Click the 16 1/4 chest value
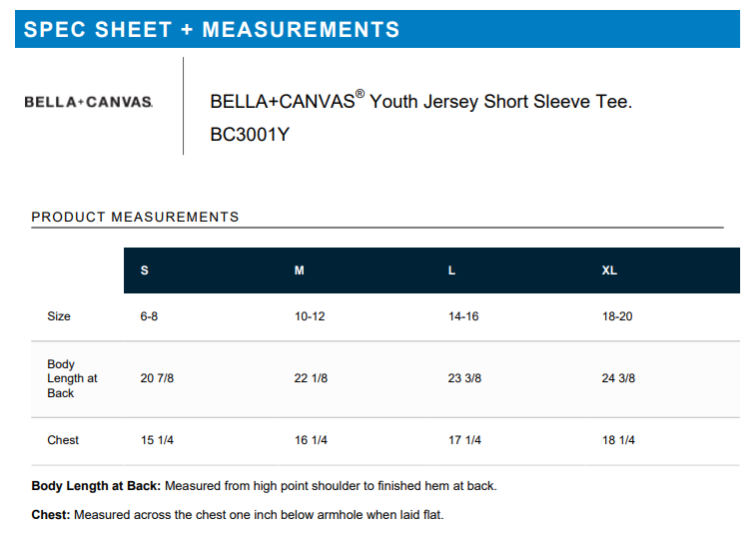The height and width of the screenshot is (537, 756). coord(311,440)
